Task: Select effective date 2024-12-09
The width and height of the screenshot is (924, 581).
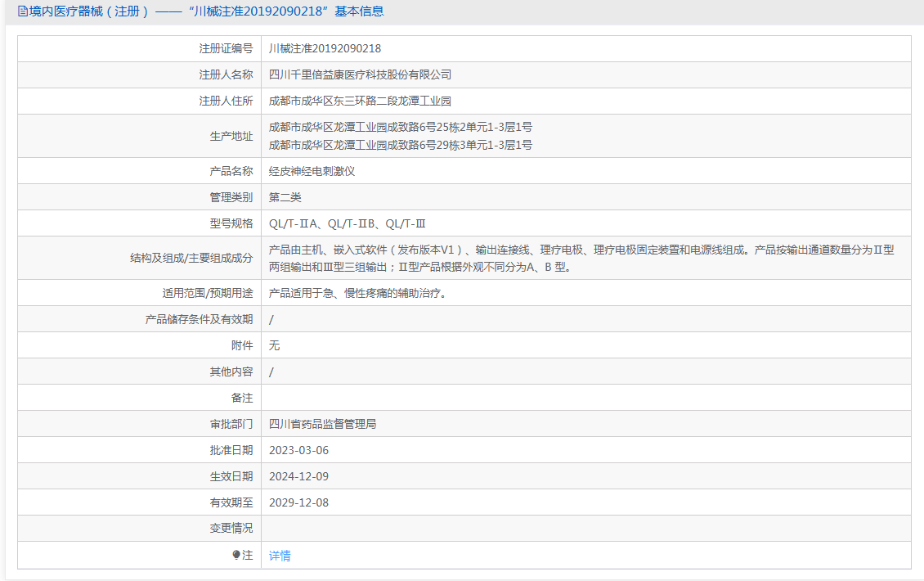Action: tap(298, 476)
